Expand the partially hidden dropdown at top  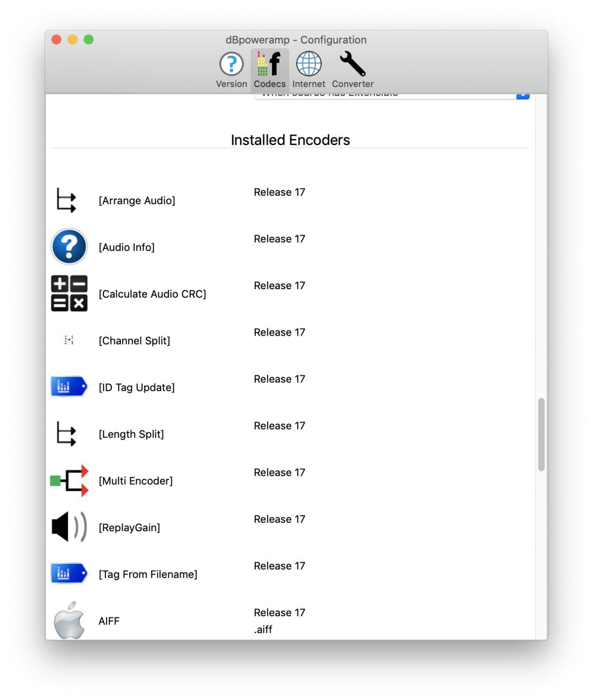(522, 96)
